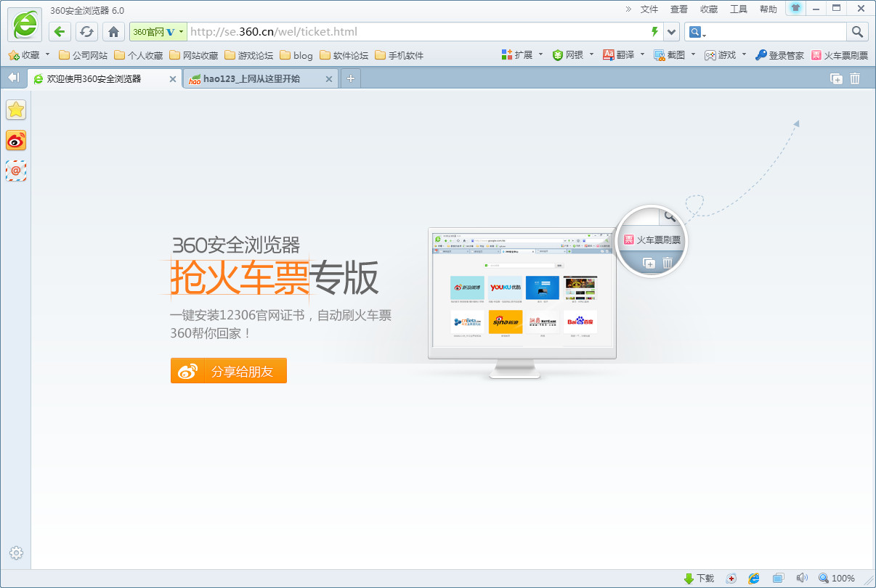Reload the page with refresh icon
The width and height of the screenshot is (876, 588).
86,31
